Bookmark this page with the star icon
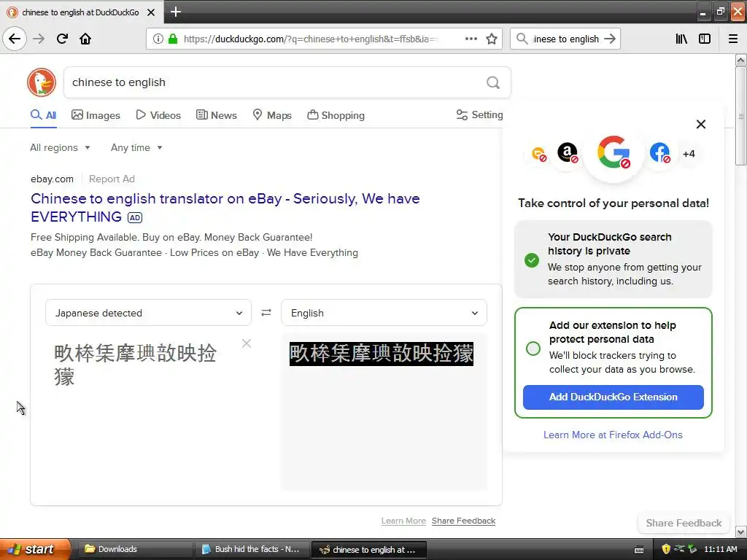This screenshot has height=560, width=747. [x=491, y=39]
